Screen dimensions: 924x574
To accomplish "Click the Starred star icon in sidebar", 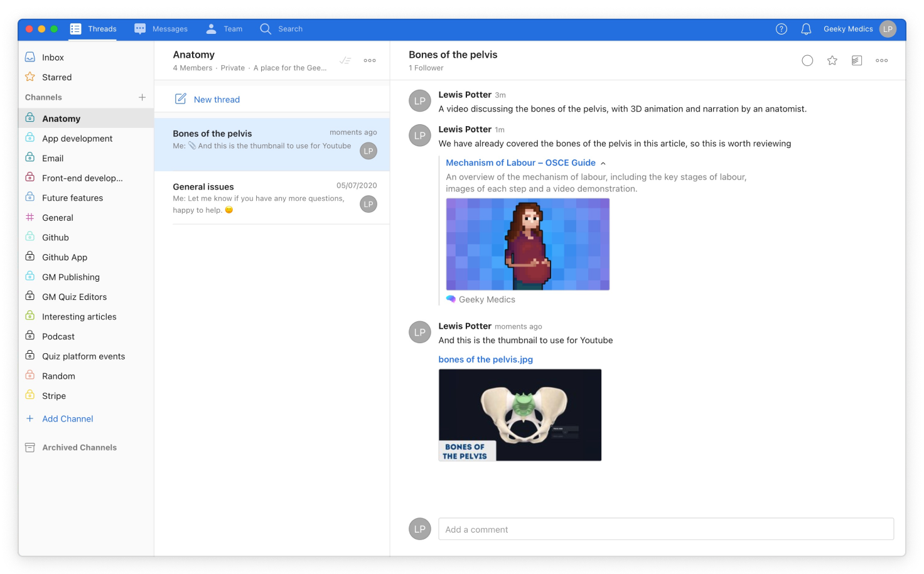I will [x=30, y=77].
